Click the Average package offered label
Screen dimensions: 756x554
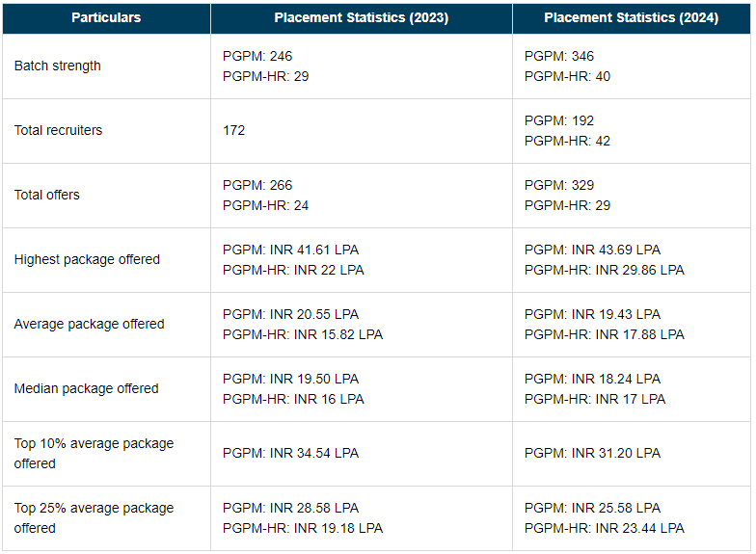(89, 325)
